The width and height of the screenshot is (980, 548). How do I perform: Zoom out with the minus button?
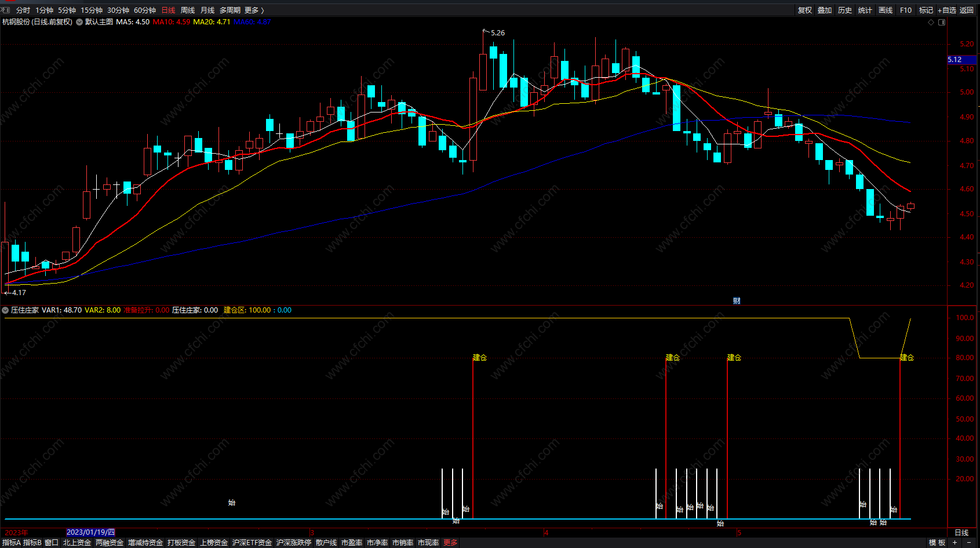968,543
